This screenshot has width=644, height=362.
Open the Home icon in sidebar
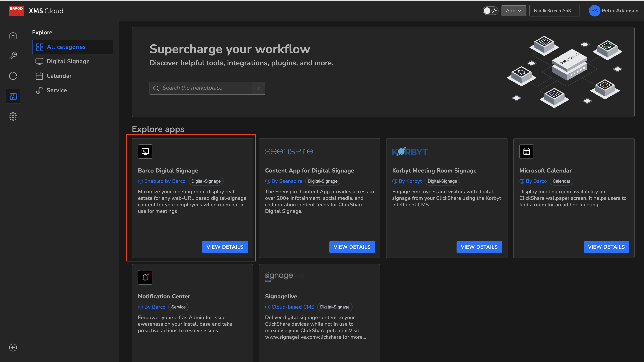click(x=13, y=36)
